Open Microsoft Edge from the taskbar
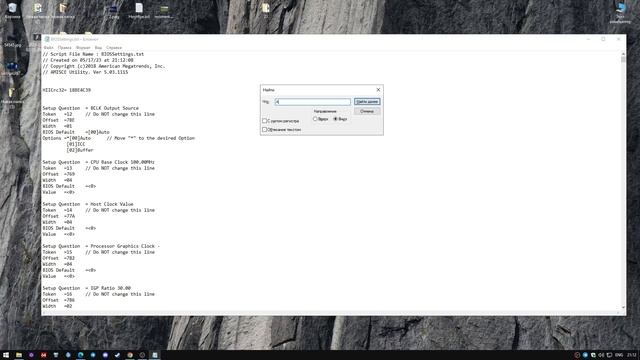Screen dimensions: 640x360 click(80, 355)
